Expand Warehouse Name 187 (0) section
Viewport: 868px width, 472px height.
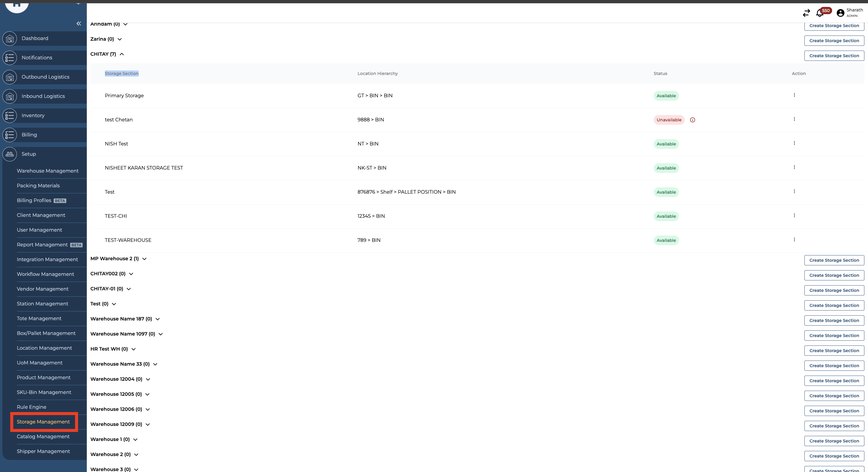coord(157,319)
